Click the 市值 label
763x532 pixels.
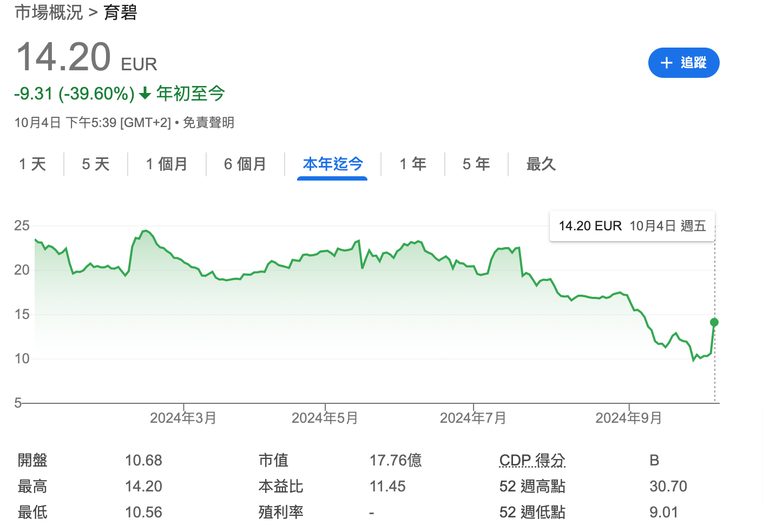pos(274,460)
